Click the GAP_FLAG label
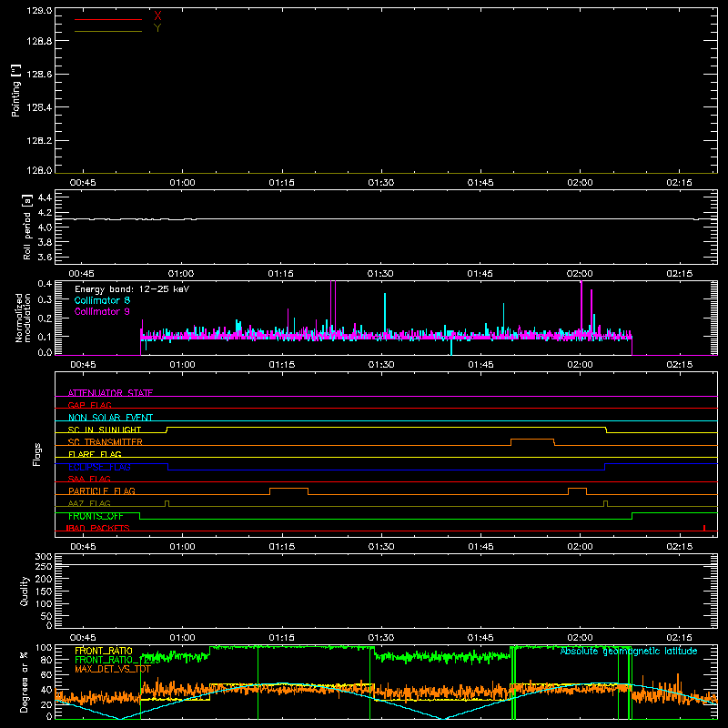 click(89, 405)
